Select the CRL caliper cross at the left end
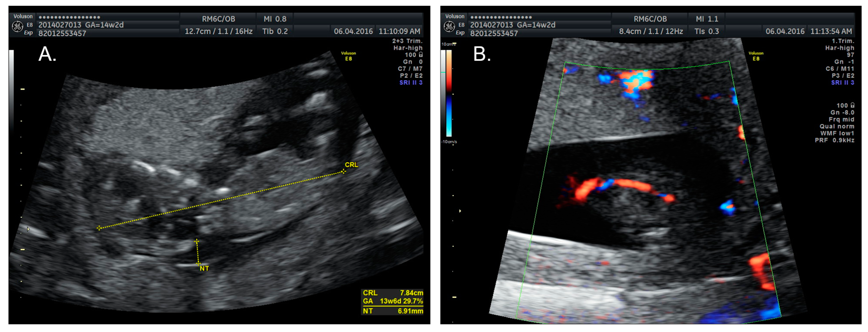868x332 pixels. point(99,228)
